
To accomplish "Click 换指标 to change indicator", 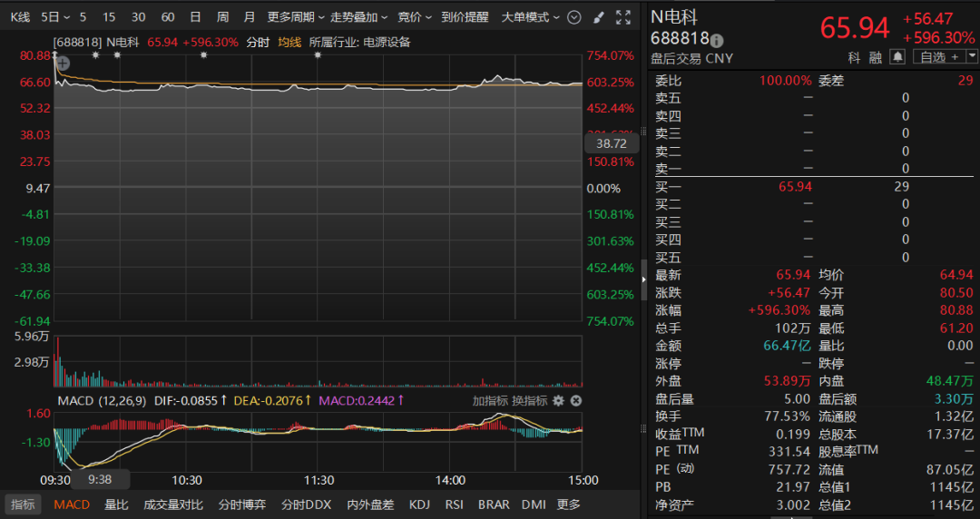I will pyautogui.click(x=529, y=401).
